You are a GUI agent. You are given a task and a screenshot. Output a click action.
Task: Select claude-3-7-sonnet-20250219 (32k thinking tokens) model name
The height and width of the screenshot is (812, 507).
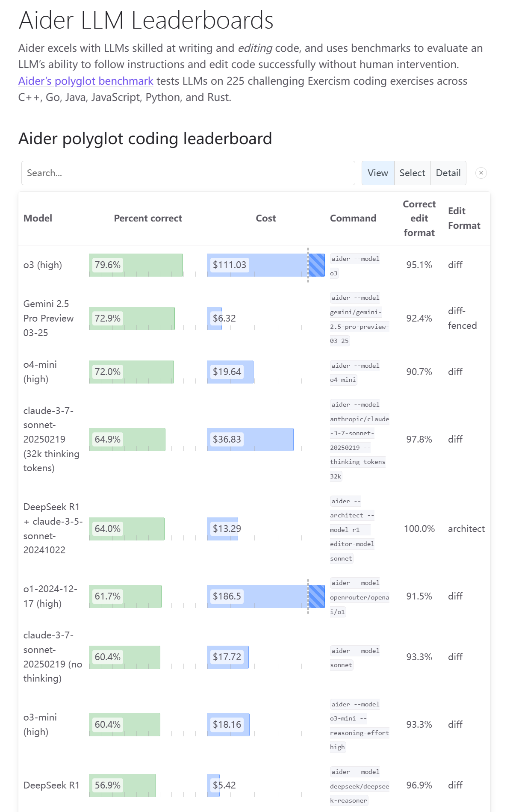pos(51,439)
